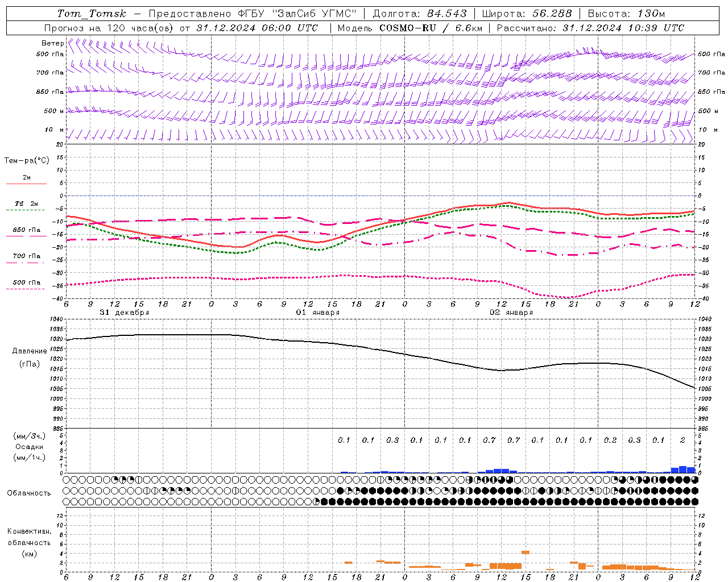Click the station title "Tom_Tomsk"
The width and height of the screenshot is (728, 582).
pos(92,14)
